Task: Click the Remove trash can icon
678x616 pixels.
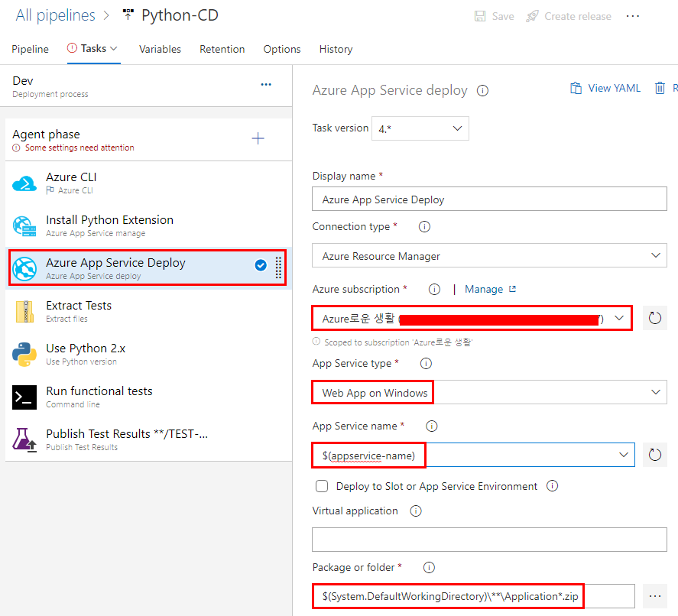Action: pos(660,88)
